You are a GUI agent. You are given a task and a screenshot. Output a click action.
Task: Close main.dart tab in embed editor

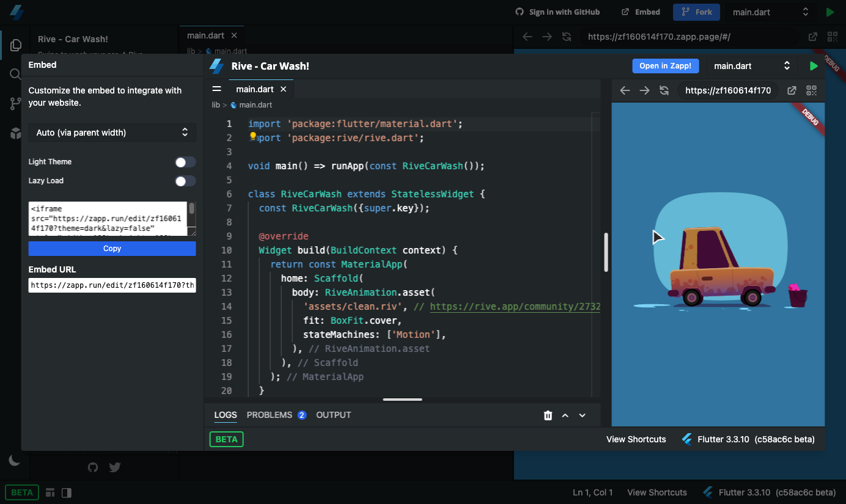click(x=283, y=89)
